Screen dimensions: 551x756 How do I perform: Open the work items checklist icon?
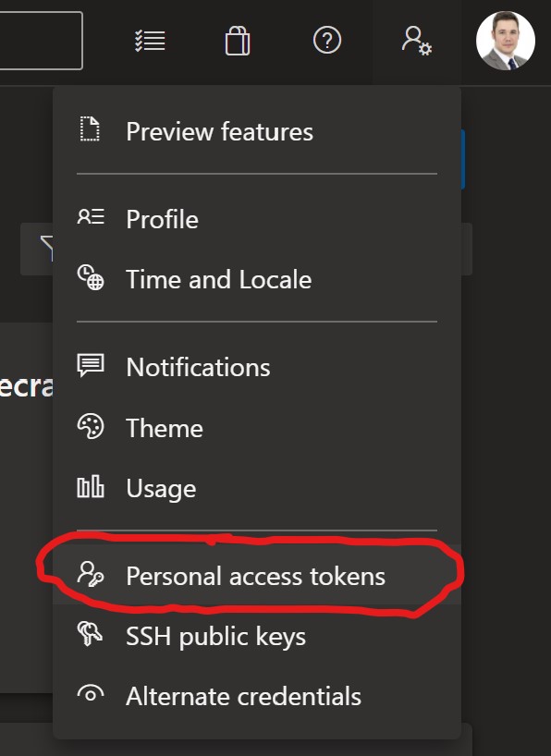point(150,41)
